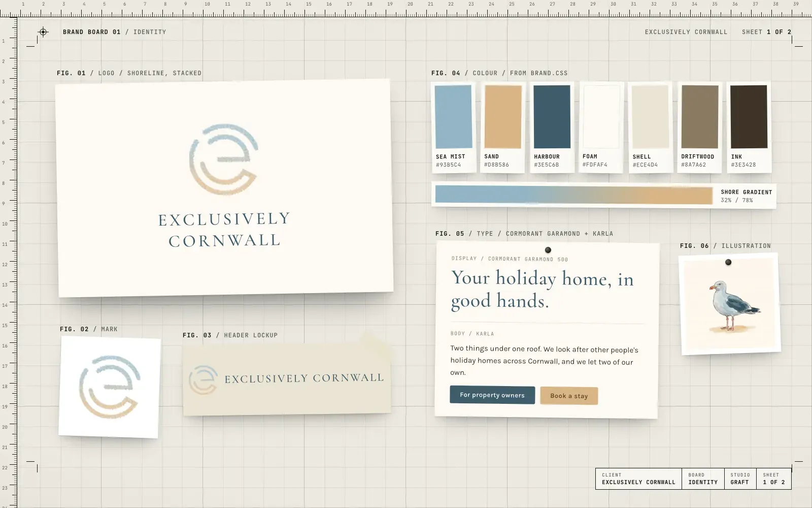The width and height of the screenshot is (812, 508).
Task: Click the 'Two things under one roof' paragraph
Action: pos(544,361)
